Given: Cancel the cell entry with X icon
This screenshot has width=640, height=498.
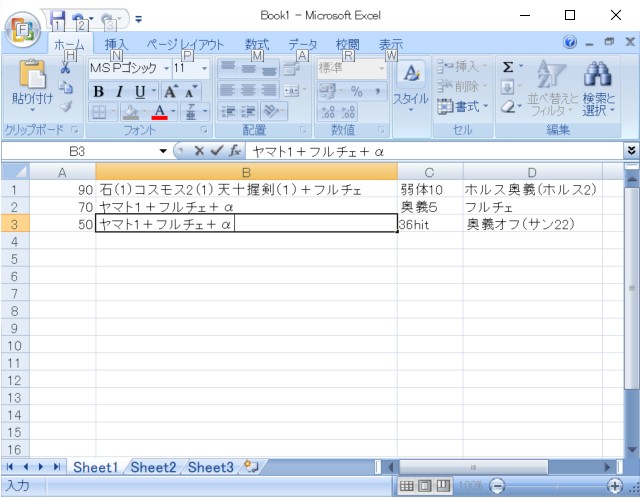Looking at the screenshot, I should (200, 151).
